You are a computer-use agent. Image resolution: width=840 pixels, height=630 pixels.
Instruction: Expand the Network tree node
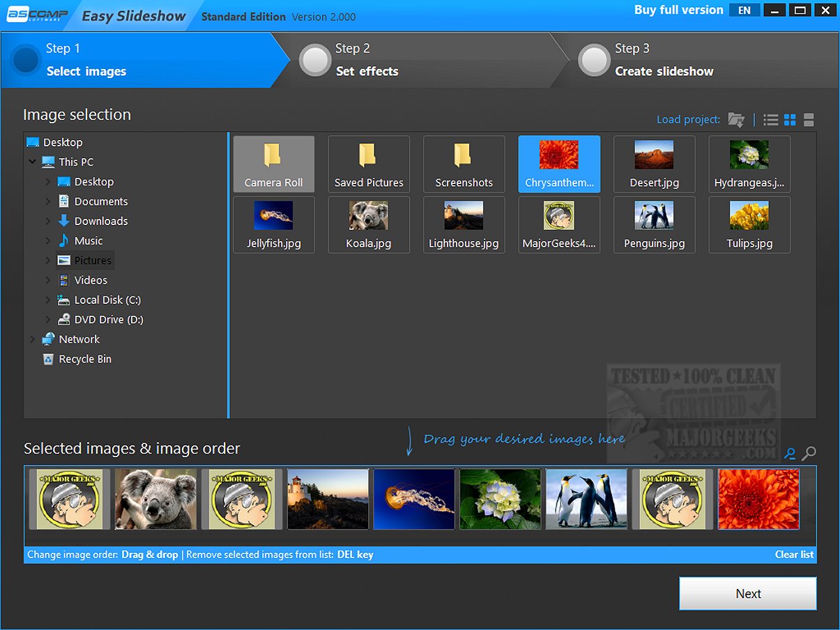[x=32, y=339]
